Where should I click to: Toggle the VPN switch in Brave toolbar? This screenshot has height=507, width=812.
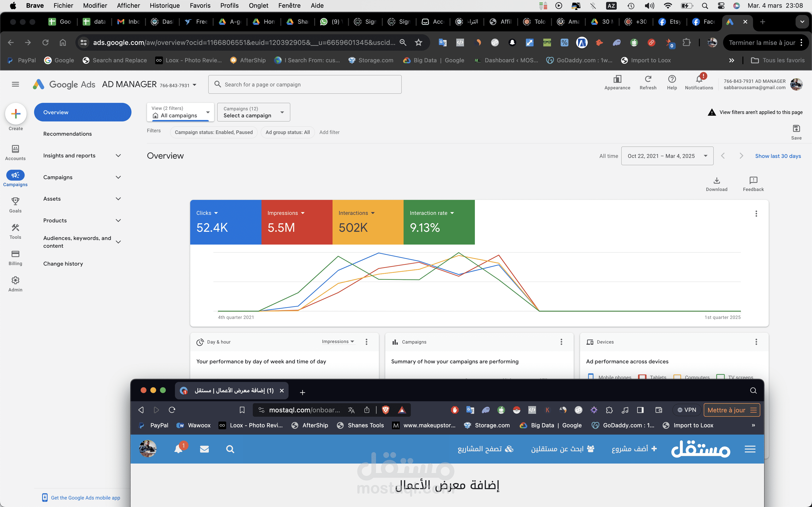pyautogui.click(x=687, y=410)
